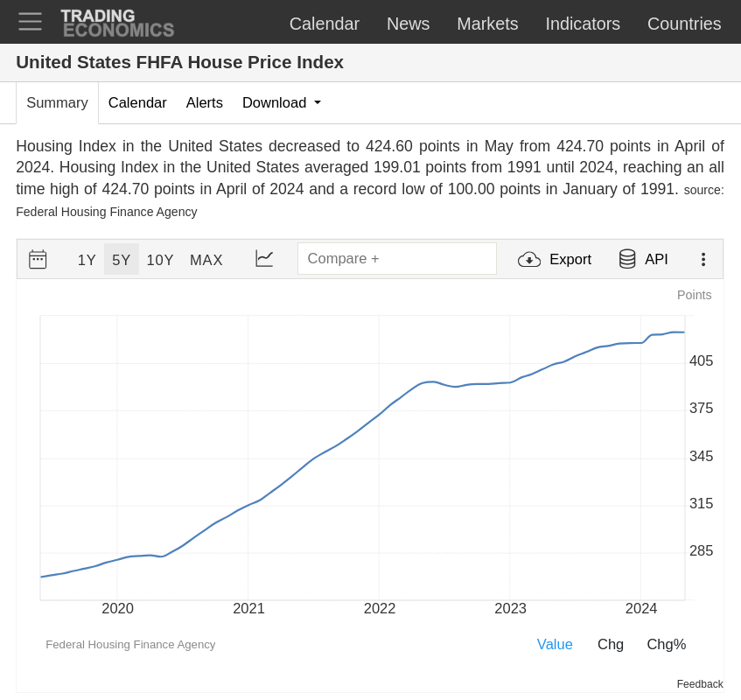Open the Alerts tab

point(204,102)
